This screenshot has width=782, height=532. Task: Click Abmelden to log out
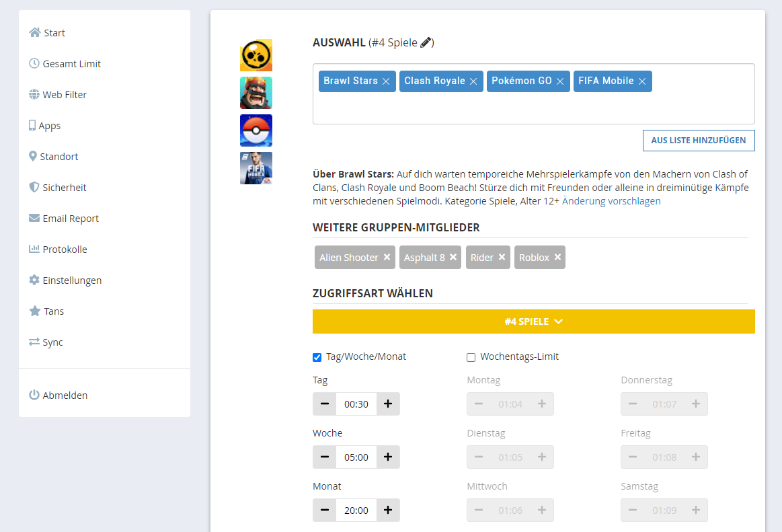tap(58, 395)
